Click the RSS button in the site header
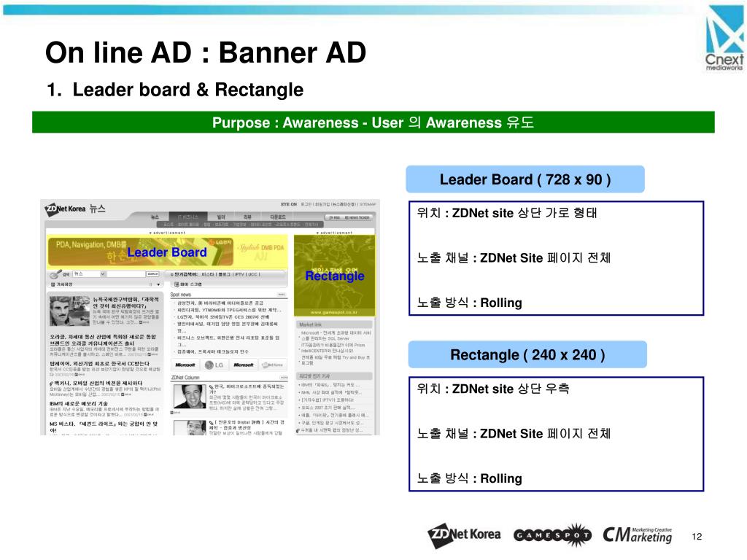The width and height of the screenshot is (747, 560). (x=334, y=217)
